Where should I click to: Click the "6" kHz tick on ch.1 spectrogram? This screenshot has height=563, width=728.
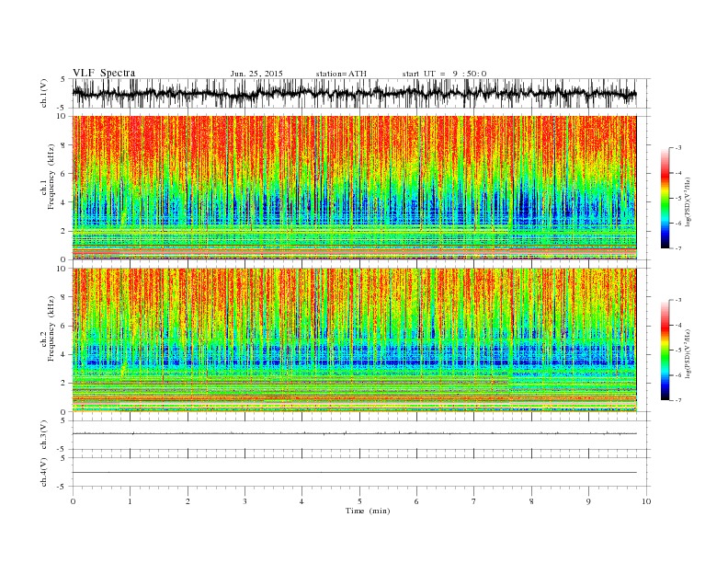click(x=63, y=174)
